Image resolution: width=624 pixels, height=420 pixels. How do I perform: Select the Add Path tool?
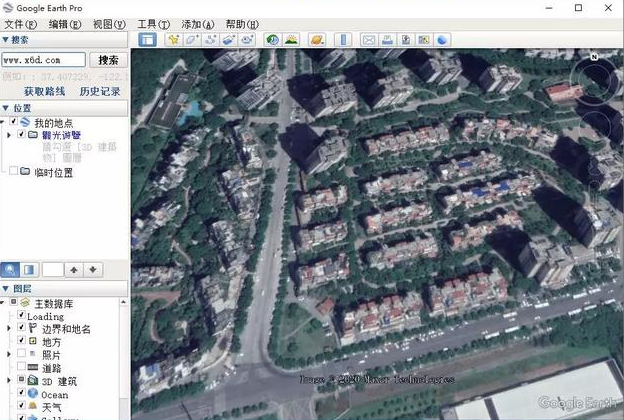click(210, 40)
